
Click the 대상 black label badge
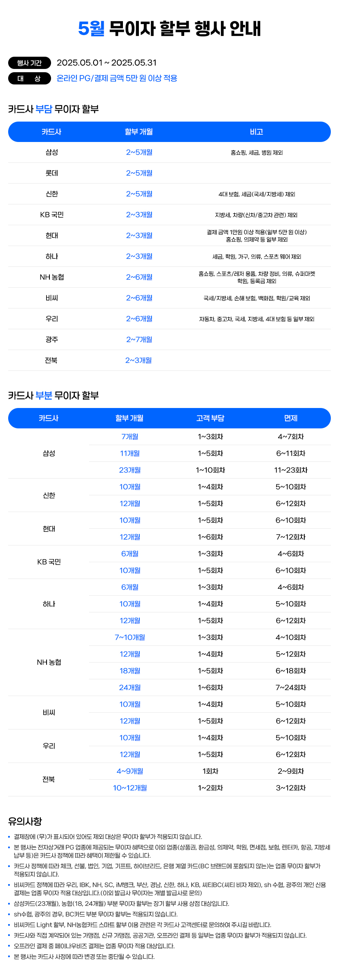pyautogui.click(x=29, y=78)
